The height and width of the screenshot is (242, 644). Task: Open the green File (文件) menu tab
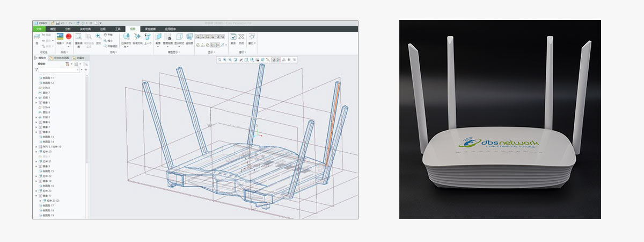pos(40,29)
